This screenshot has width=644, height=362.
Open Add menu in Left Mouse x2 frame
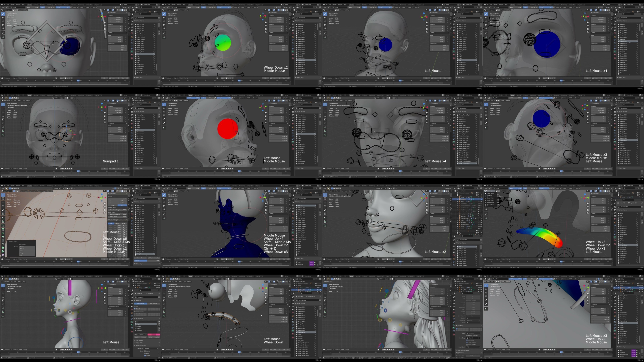pyautogui.click(x=346, y=191)
